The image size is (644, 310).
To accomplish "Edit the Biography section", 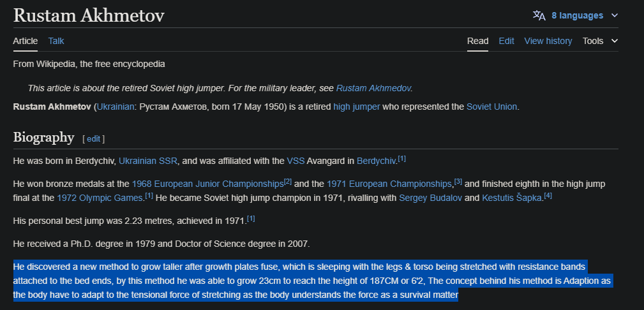I will point(93,138).
